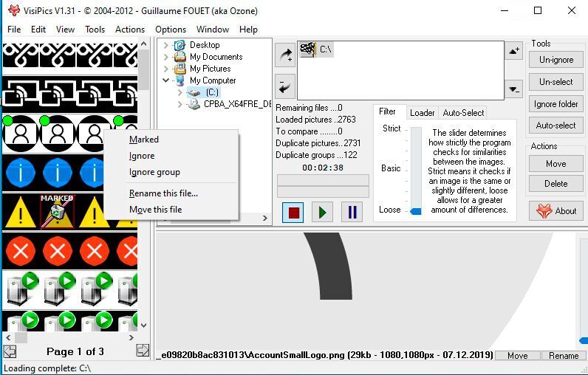Click the fox icon on the About button
The width and height of the screenshot is (588, 375).
(x=544, y=211)
